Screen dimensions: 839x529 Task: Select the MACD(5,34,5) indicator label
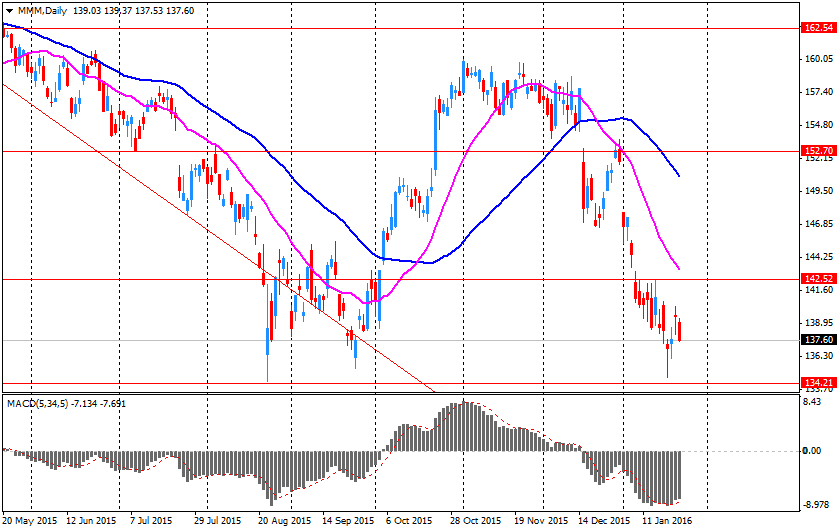[37, 403]
